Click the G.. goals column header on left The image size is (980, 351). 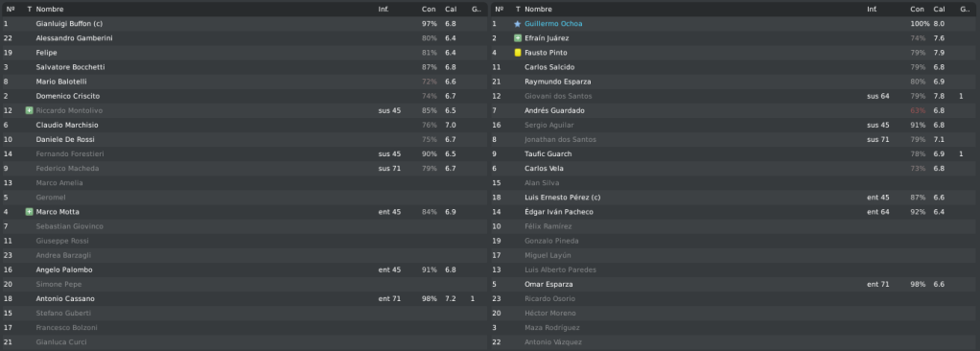coord(477,10)
